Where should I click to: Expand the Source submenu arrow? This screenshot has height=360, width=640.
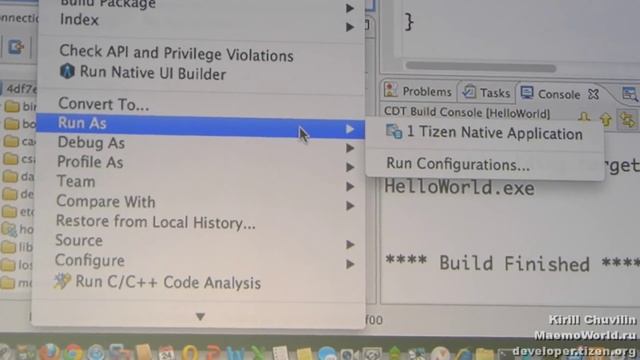click(350, 244)
